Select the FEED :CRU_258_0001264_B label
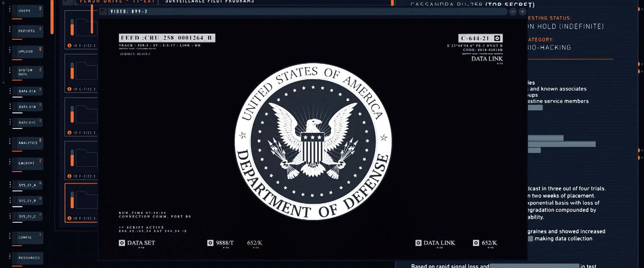 [x=167, y=38]
